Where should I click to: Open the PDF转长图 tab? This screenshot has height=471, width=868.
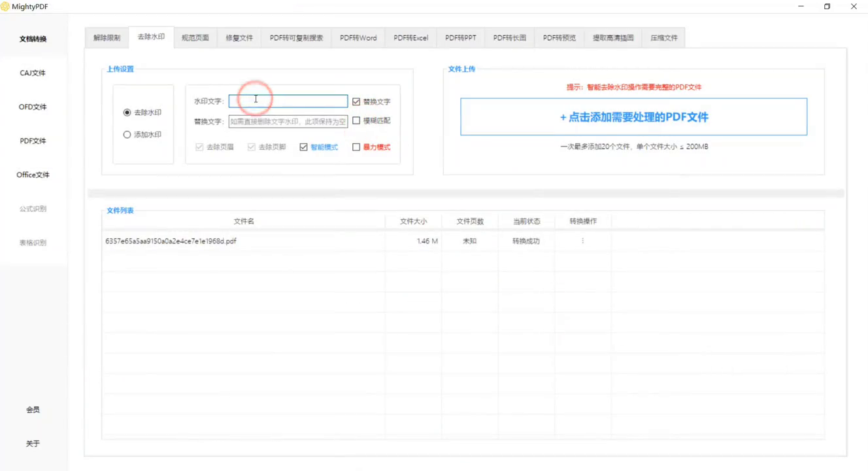tap(509, 38)
